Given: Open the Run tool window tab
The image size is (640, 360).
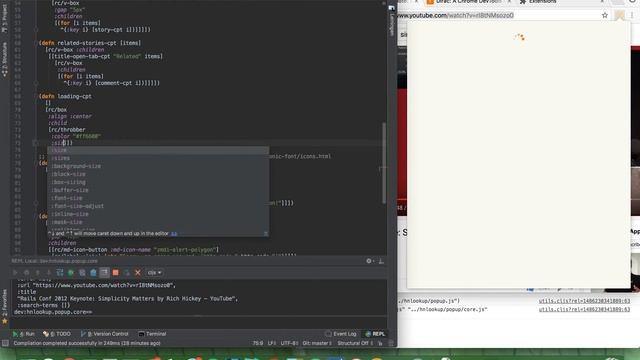Looking at the screenshot, I should coord(24,334).
